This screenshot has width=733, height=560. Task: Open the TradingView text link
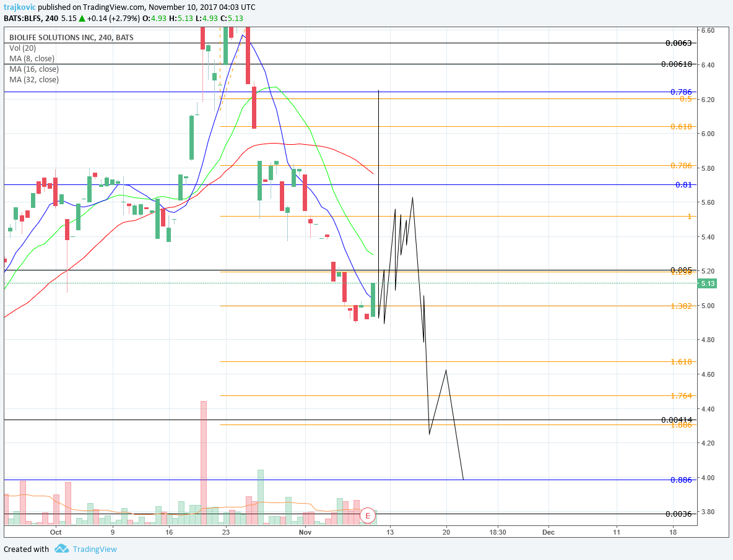tap(95, 549)
